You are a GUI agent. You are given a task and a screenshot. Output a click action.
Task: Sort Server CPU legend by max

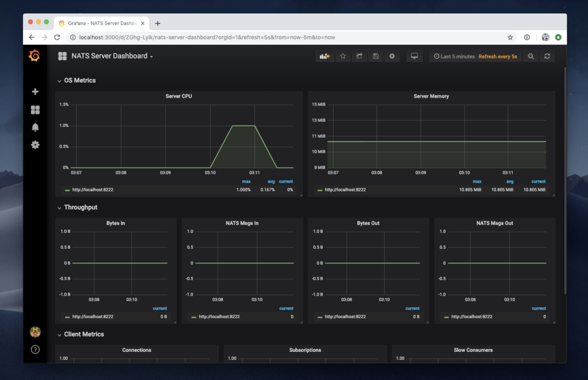pyautogui.click(x=246, y=181)
